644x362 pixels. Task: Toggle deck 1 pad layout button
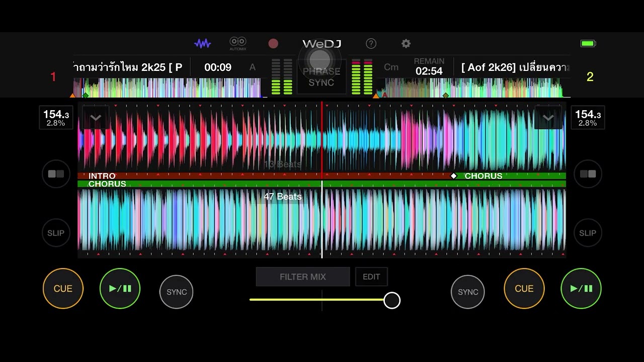pos(56,174)
